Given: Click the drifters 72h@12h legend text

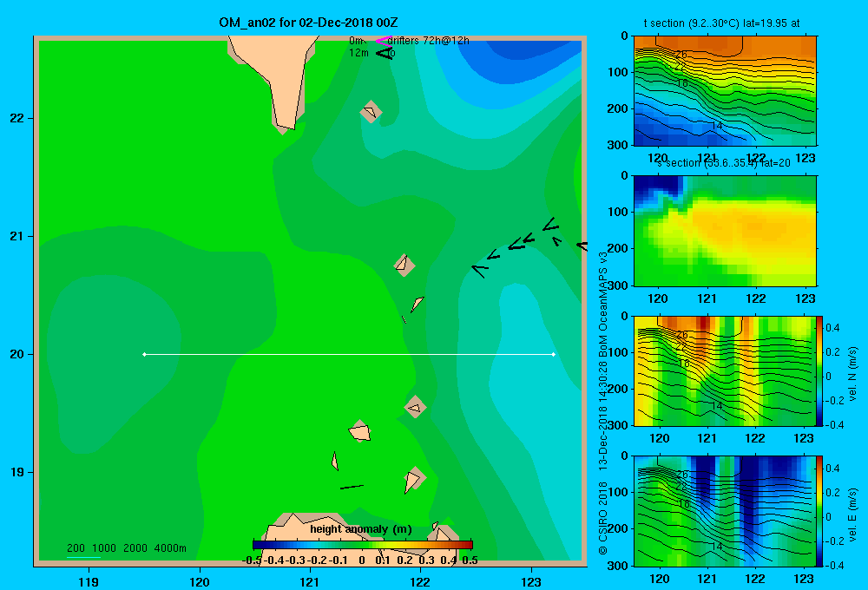Looking at the screenshot, I should [x=429, y=41].
